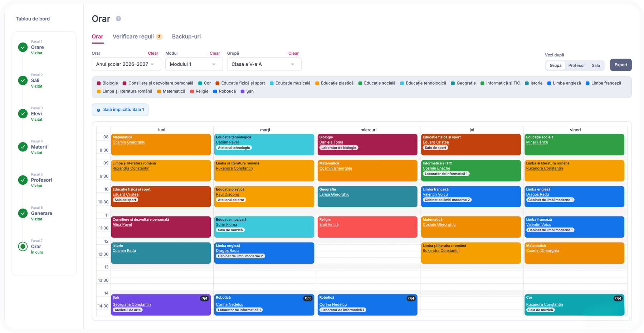The image size is (644, 333).
Task: Click the Opt badge on the Cor lesson
Action: [x=618, y=298]
